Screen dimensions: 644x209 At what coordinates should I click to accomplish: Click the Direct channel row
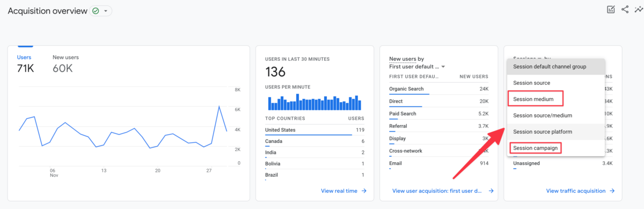click(438, 102)
